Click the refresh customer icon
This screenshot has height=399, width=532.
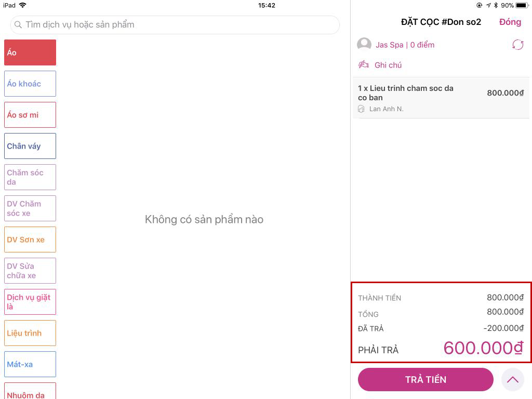tap(518, 45)
